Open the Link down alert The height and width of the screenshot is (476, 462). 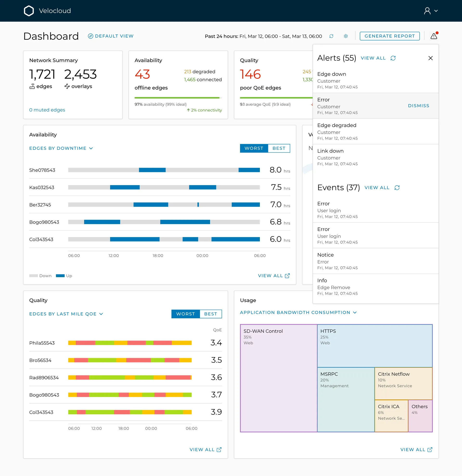click(376, 157)
